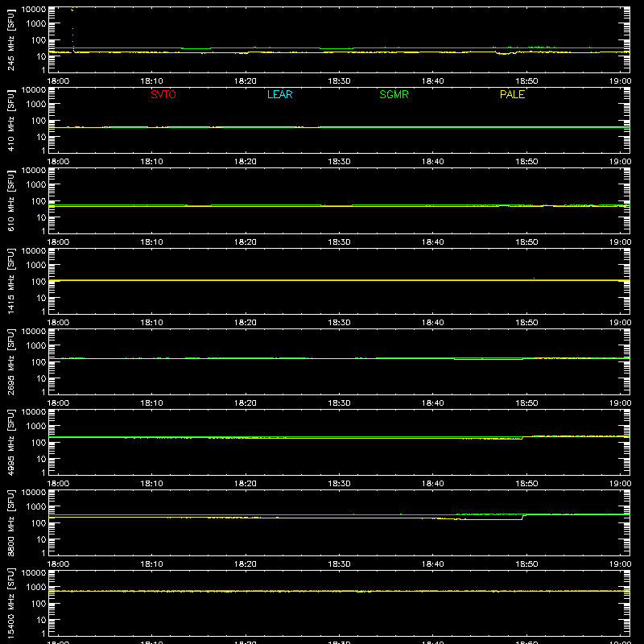The width and height of the screenshot is (644, 644).
Task: Click 18:50 time label below 1415 MHz plot
Action: pyautogui.click(x=526, y=323)
